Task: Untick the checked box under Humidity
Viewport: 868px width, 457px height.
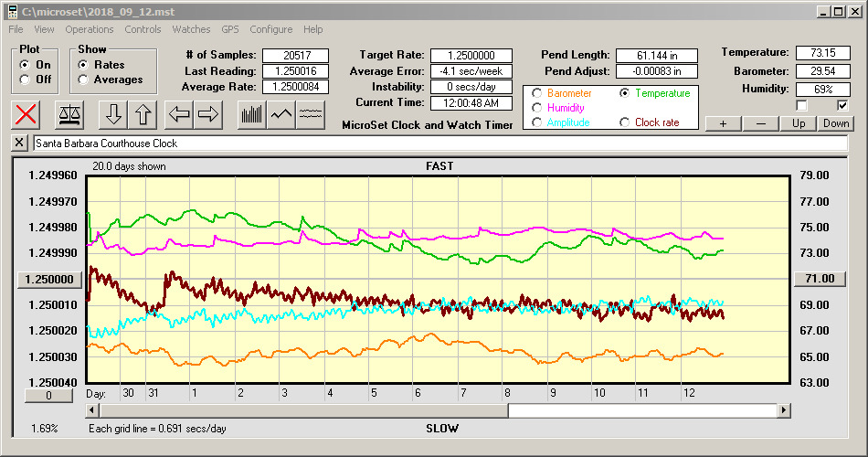Action: pos(842,105)
